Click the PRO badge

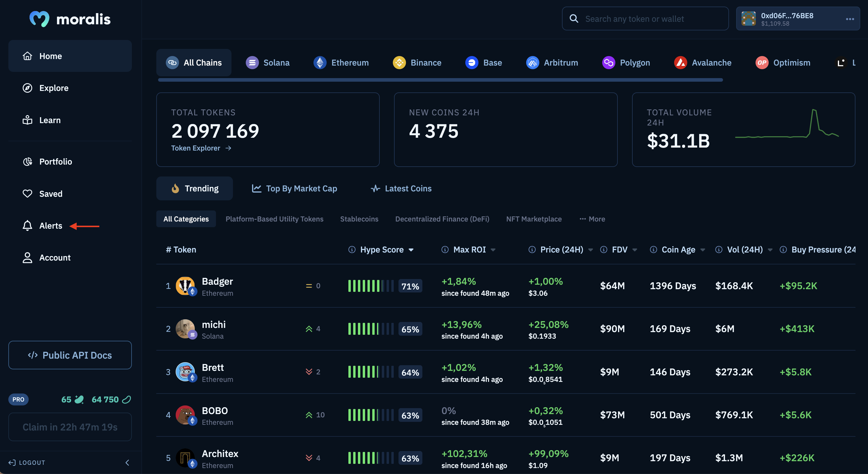(18, 399)
